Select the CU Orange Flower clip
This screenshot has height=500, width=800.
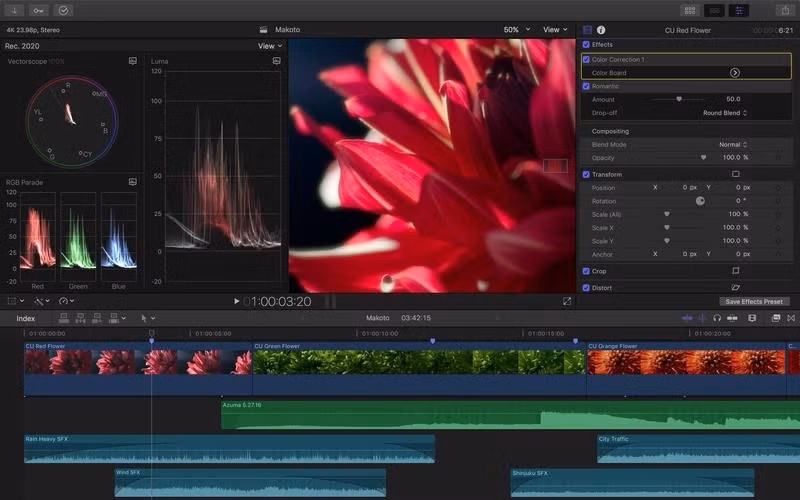[x=686, y=368]
